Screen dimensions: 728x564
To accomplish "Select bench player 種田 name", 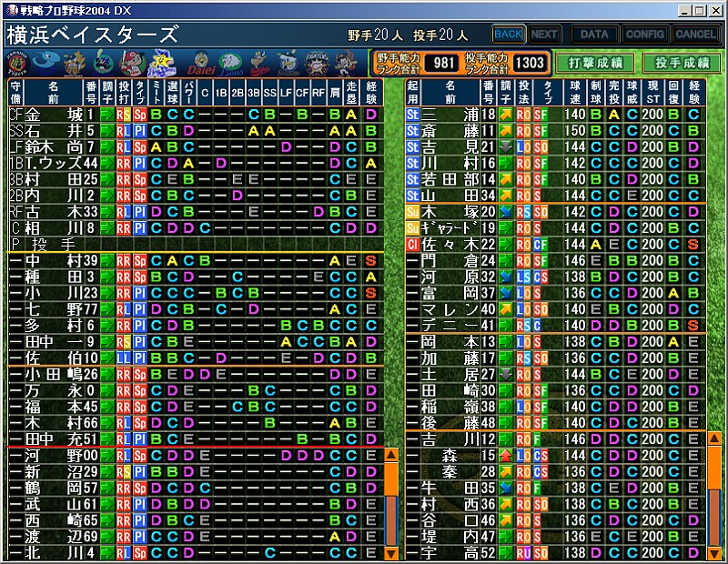I will pos(54,277).
